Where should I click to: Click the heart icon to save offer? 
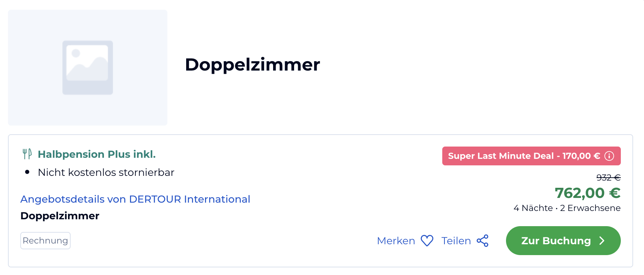[427, 241]
